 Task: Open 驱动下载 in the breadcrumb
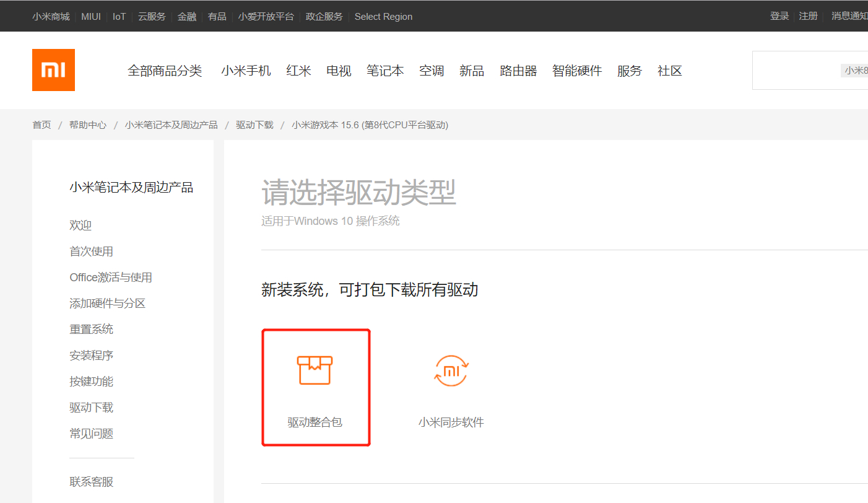coord(254,125)
